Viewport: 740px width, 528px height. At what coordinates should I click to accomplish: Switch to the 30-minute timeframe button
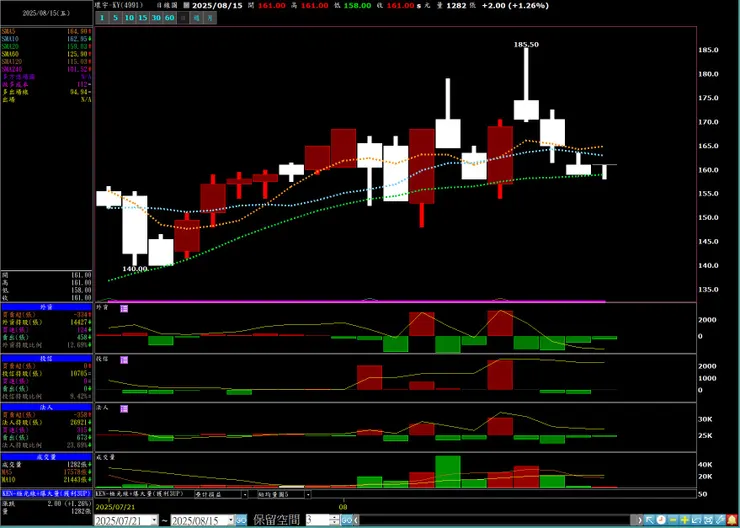click(156, 18)
